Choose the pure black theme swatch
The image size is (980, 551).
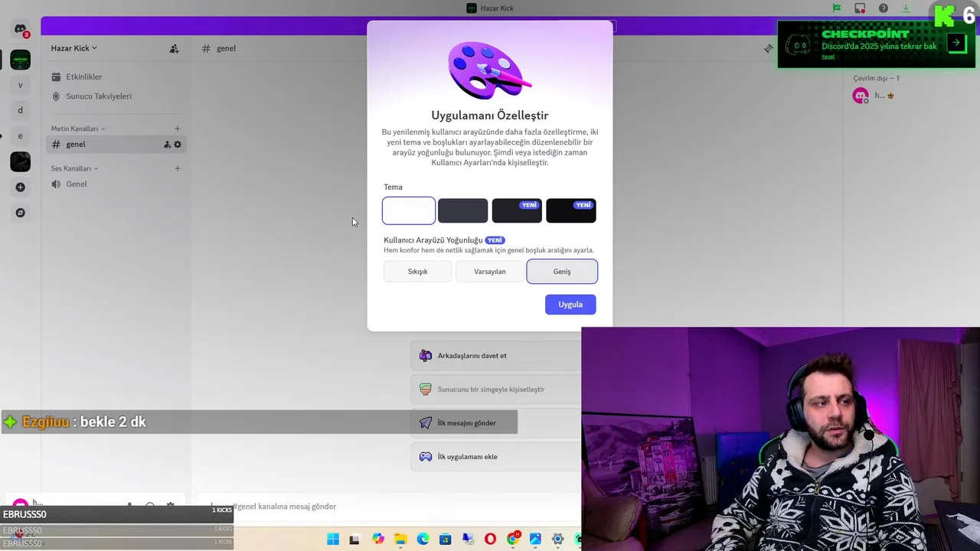coord(571,210)
